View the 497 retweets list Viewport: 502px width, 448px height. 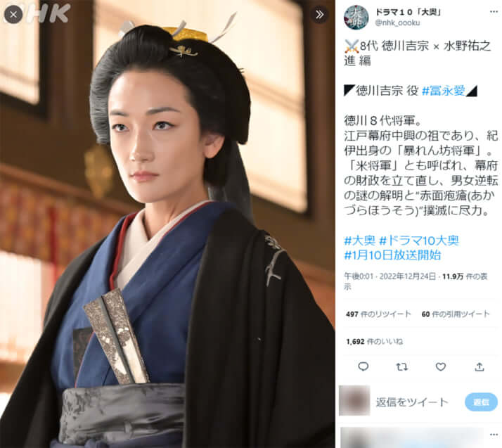tap(378, 314)
